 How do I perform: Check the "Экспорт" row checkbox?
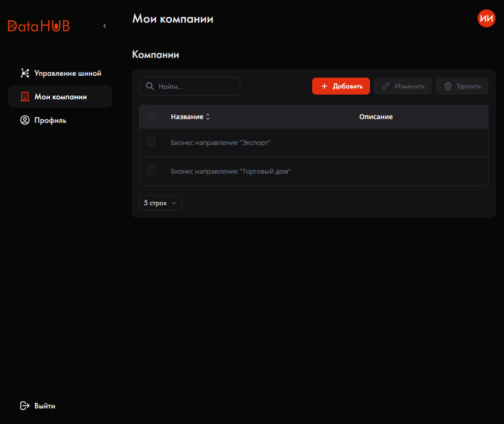click(151, 141)
